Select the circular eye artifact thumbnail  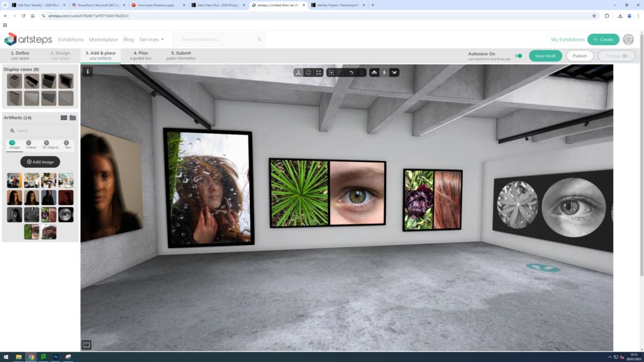pos(65,215)
